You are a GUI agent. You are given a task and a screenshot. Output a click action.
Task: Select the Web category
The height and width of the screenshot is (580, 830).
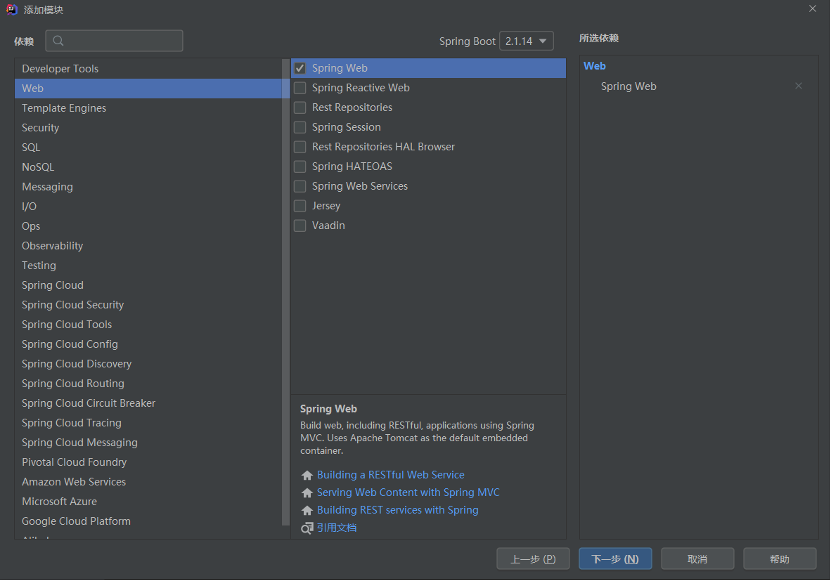coord(149,88)
